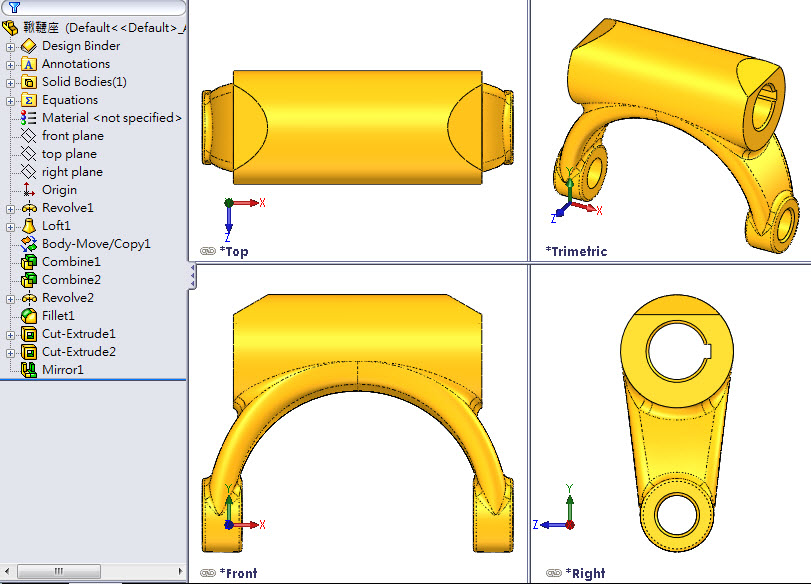The height and width of the screenshot is (584, 811).
Task: Expand the Cut-Extrude2 feature node
Action: (x=10, y=353)
